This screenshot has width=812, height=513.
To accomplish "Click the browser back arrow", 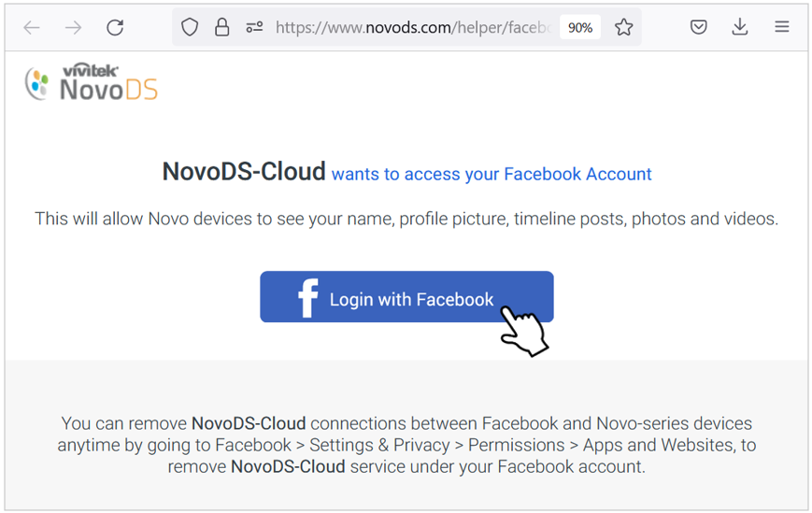I will click(32, 27).
